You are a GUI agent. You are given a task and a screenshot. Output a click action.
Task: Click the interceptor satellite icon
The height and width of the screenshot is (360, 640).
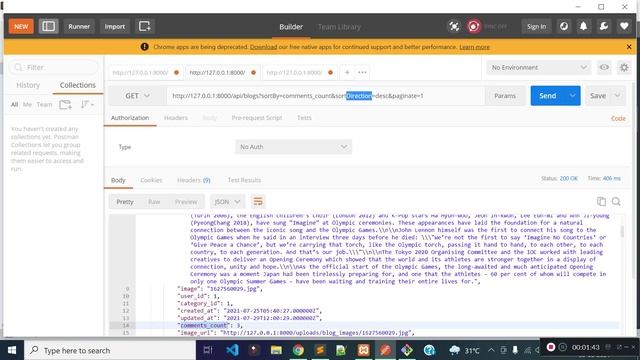pos(454,27)
